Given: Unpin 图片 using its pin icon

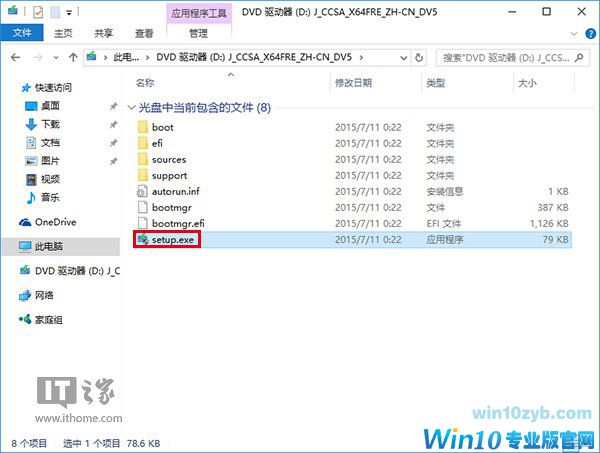Looking at the screenshot, I should click(x=113, y=161).
